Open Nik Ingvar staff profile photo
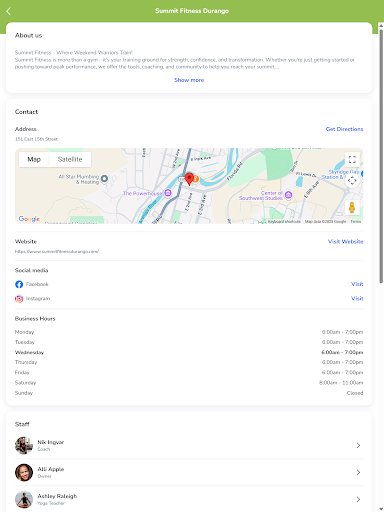 (x=24, y=446)
